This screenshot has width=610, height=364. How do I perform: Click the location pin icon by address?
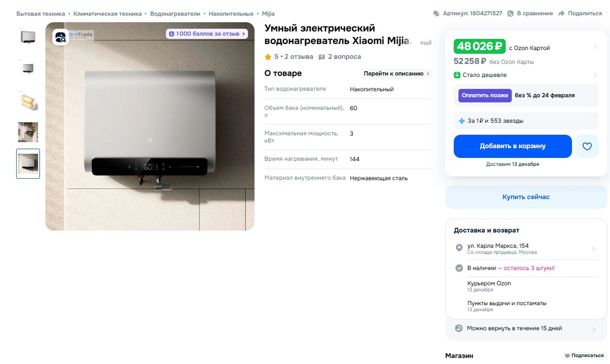[460, 248]
